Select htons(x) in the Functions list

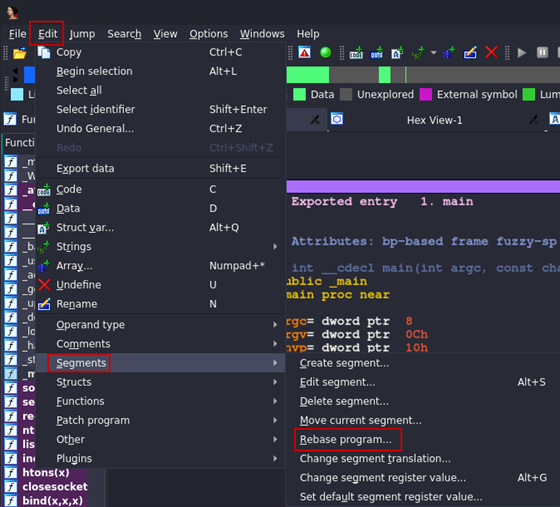click(x=46, y=472)
